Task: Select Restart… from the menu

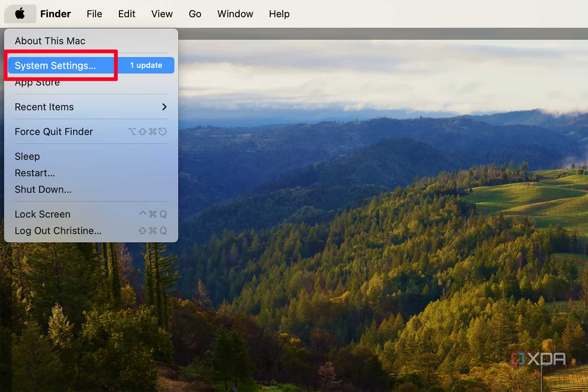Action: click(91, 173)
